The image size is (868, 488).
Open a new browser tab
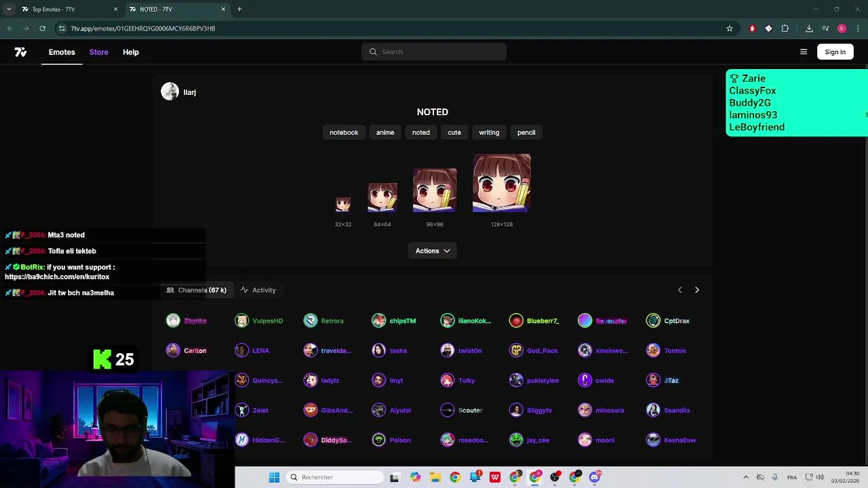tap(239, 9)
